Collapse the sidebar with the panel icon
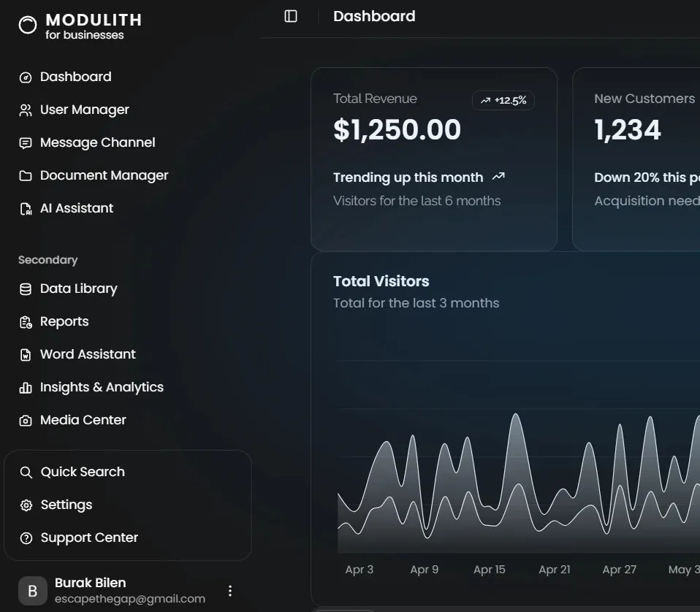 pyautogui.click(x=290, y=16)
